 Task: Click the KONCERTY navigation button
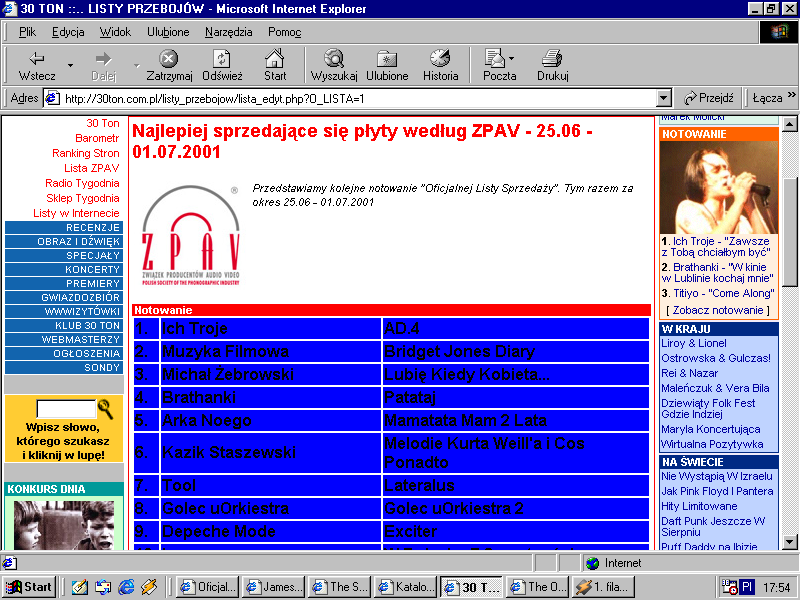coord(64,269)
